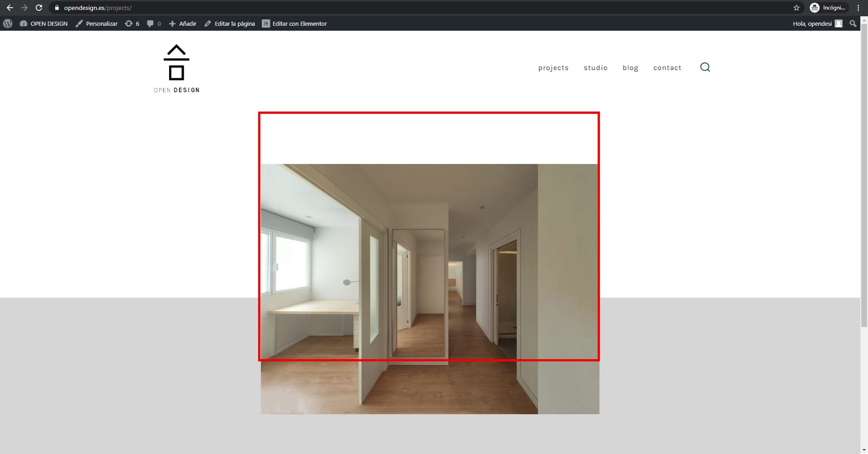The height and width of the screenshot is (454, 868).
Task: Click the padlock site security icon
Action: (57, 8)
